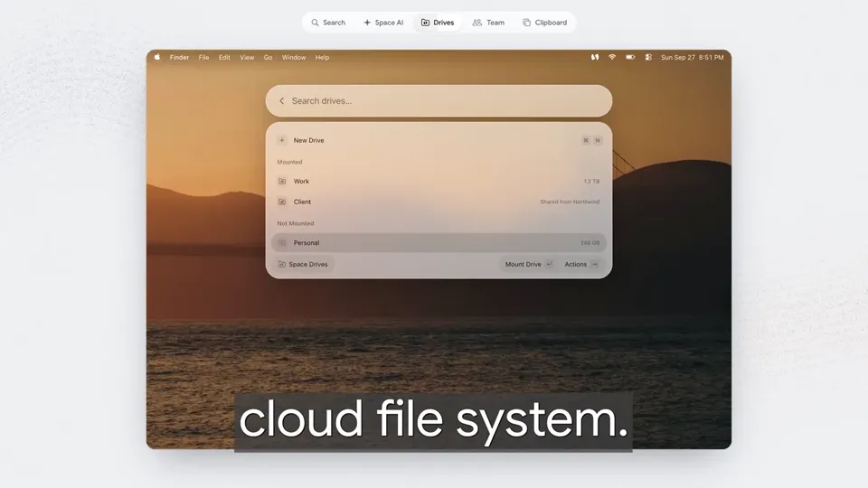
Task: Click the back chevron in search bar
Action: coord(281,100)
